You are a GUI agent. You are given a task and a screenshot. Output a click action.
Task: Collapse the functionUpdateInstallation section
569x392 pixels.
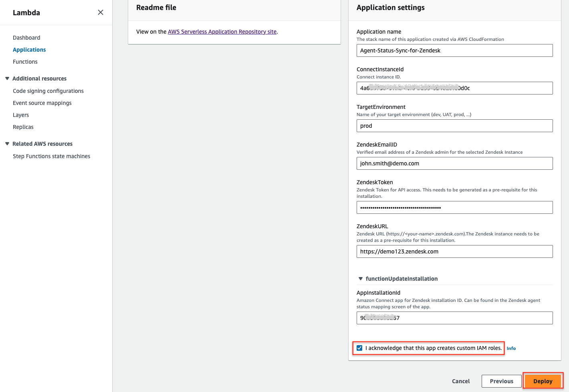tap(361, 279)
